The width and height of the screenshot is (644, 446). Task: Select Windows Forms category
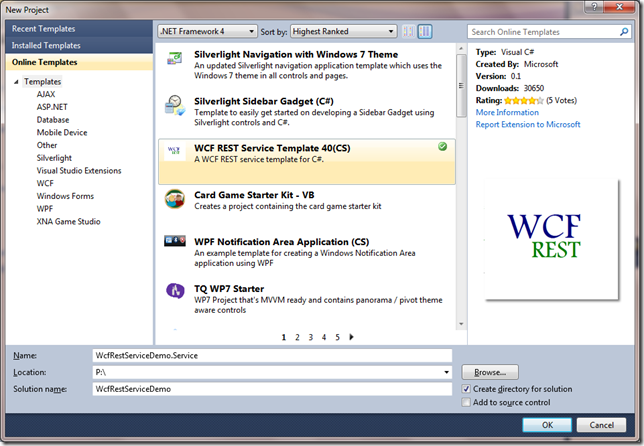click(x=65, y=196)
